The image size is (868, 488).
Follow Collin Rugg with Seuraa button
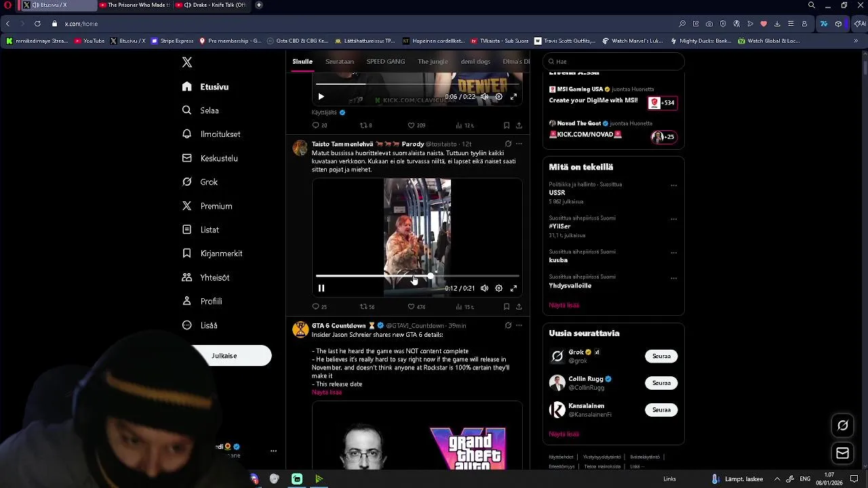661,383
